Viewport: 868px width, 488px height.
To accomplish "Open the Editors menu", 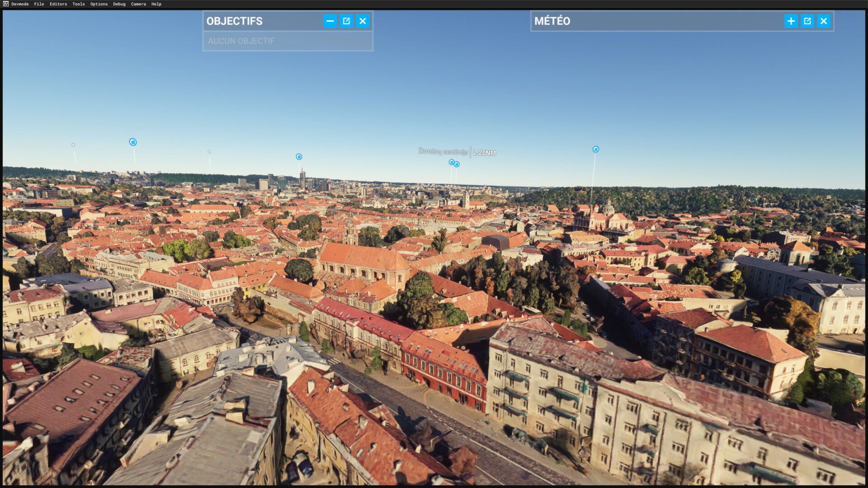I will pyautogui.click(x=58, y=4).
